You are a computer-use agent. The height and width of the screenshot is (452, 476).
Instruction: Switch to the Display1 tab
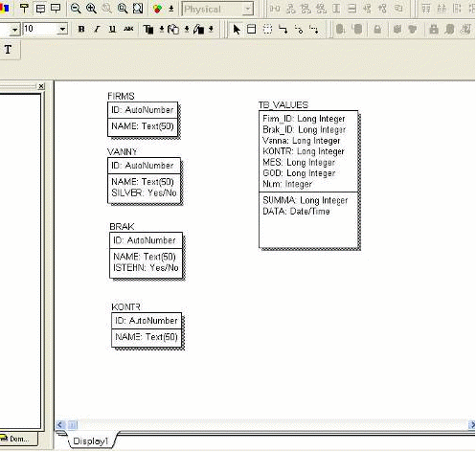(x=91, y=441)
